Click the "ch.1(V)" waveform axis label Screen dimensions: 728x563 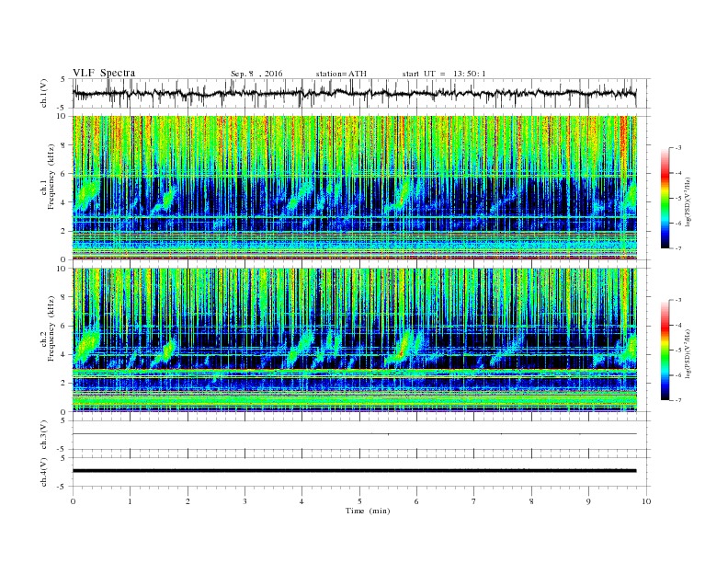coord(44,93)
